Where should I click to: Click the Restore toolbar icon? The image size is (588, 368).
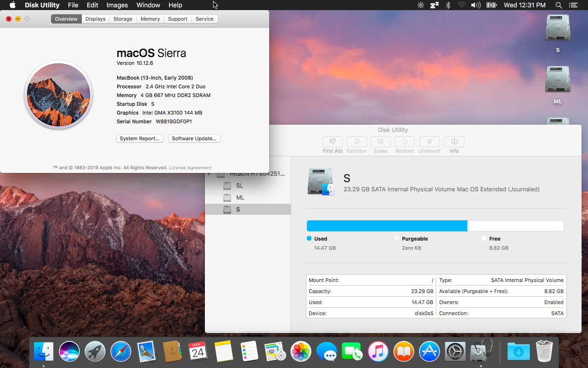coord(404,142)
